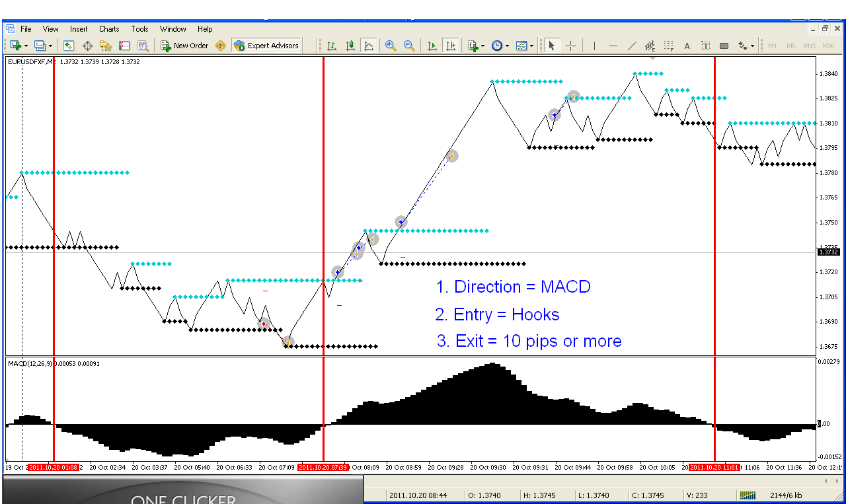The height and width of the screenshot is (504, 846).
Task: Click the yellow diamond icon beside New Order
Action: (x=221, y=46)
